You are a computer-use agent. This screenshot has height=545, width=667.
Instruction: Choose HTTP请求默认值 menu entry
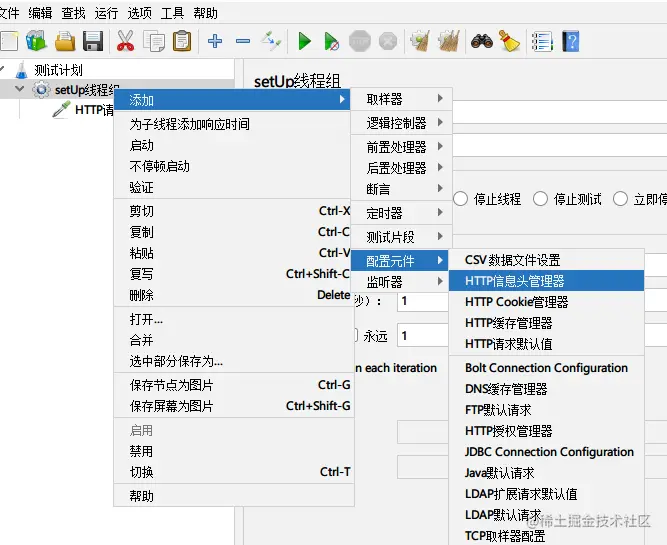547,343
